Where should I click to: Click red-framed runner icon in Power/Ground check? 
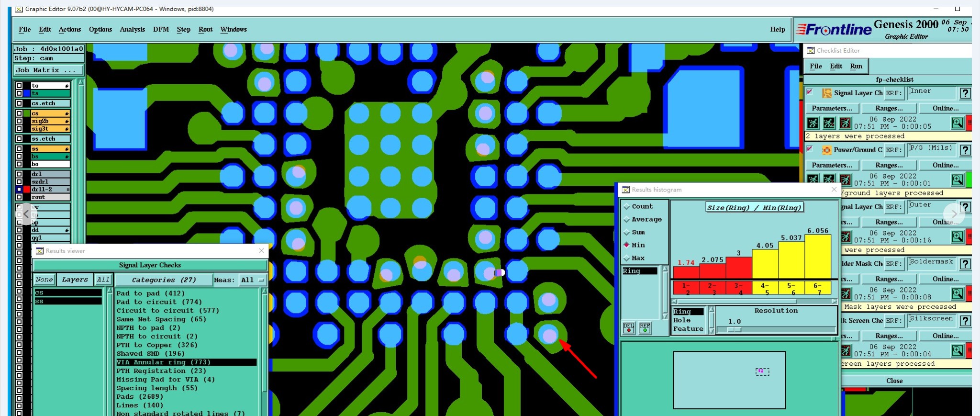(846, 180)
